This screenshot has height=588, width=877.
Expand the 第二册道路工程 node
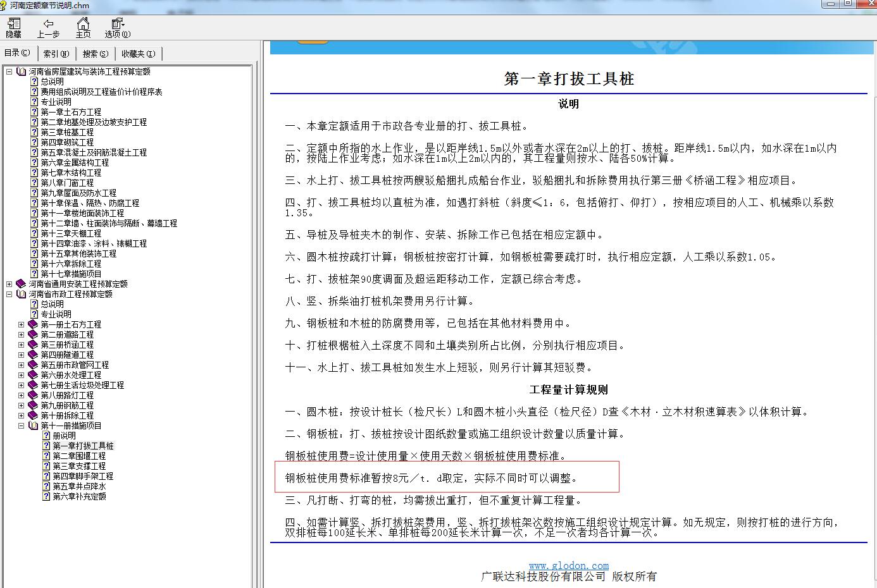coord(21,334)
